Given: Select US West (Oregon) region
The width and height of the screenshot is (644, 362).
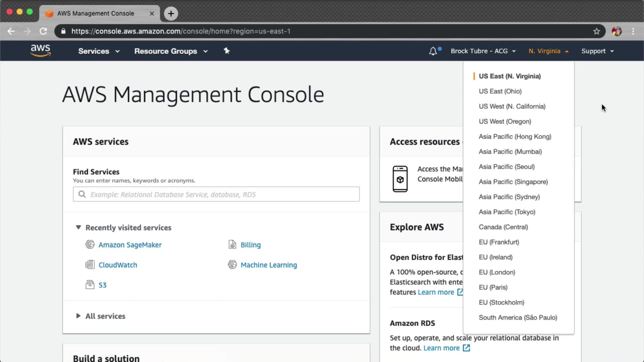Looking at the screenshot, I should [505, 121].
